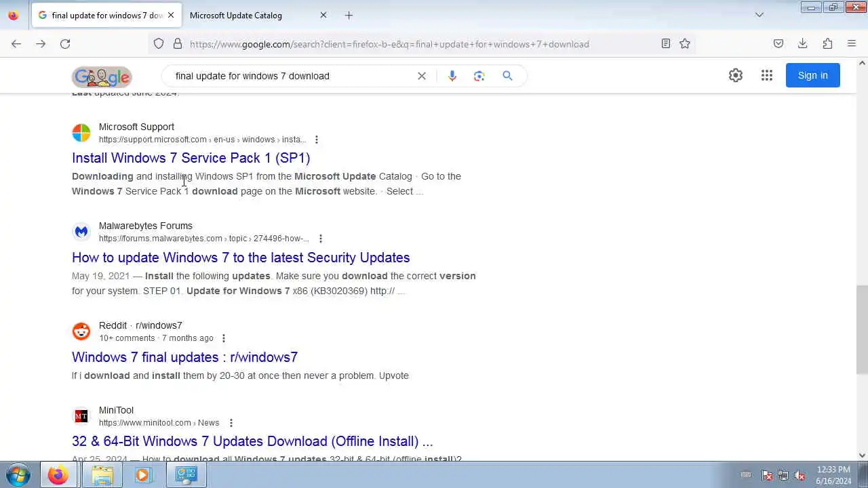This screenshot has height=488, width=868.
Task: Open Google quick settings gear
Action: tap(736, 75)
